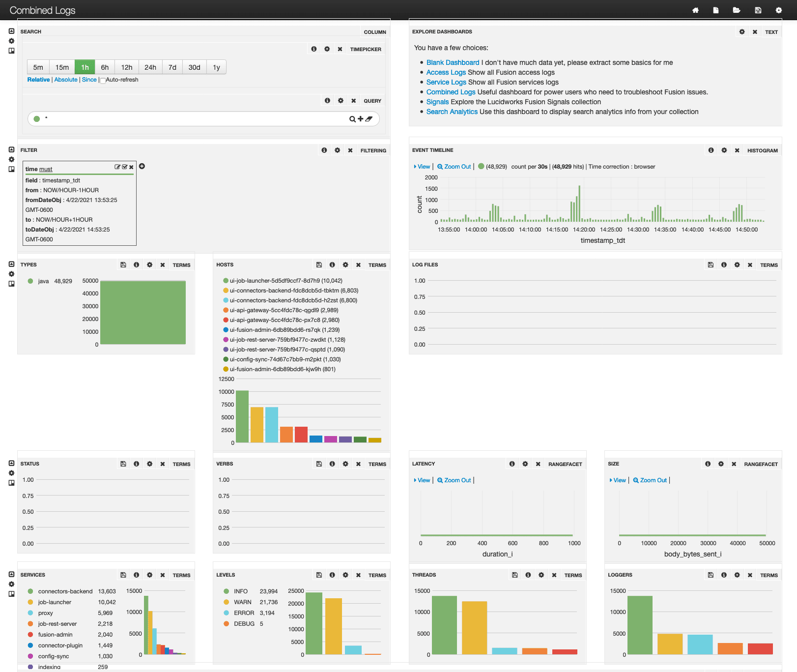Remove the Size rangefacet panel

[x=734, y=464]
